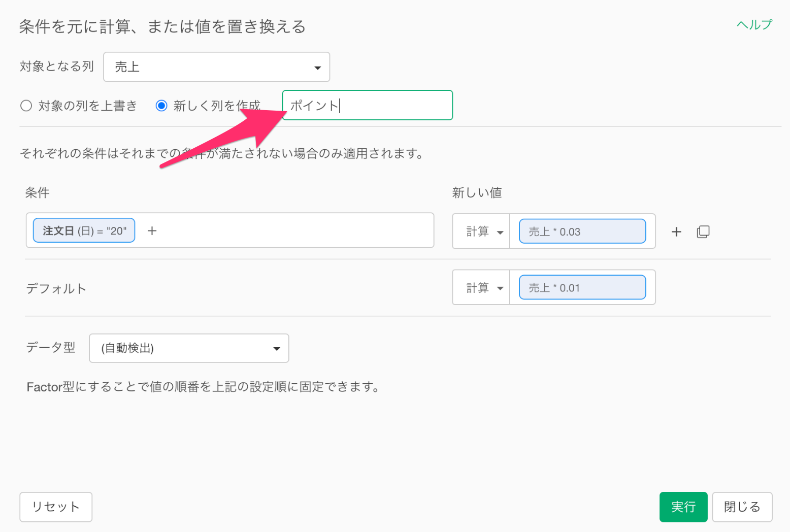Edit the default 売上 * 0.01 calculation field
The image size is (790, 532).
[582, 288]
